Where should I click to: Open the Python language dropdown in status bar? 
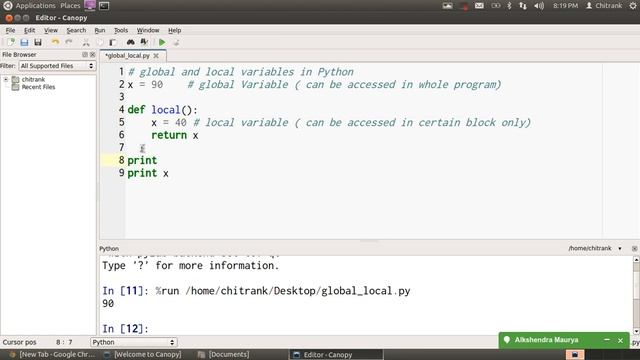coord(133,342)
